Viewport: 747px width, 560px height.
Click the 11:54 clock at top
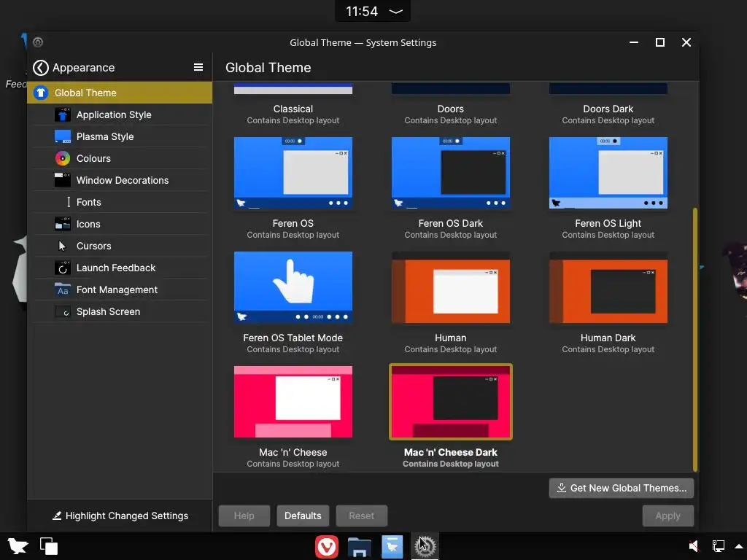click(362, 12)
